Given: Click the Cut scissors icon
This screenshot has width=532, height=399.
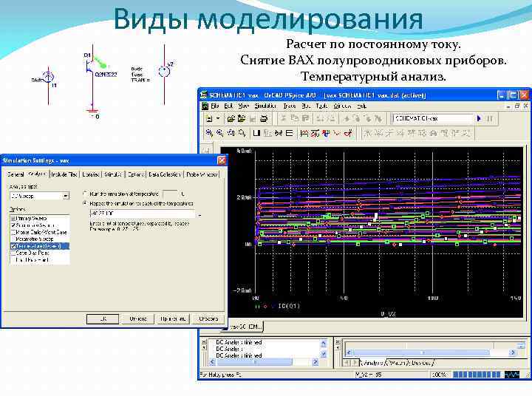Looking at the screenshot, I should (x=283, y=118).
